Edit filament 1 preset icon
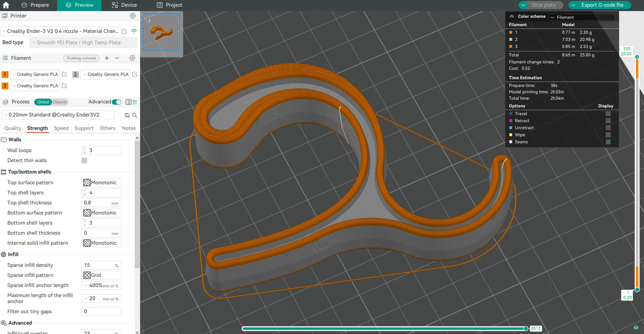The width and height of the screenshot is (644, 334). click(x=64, y=74)
